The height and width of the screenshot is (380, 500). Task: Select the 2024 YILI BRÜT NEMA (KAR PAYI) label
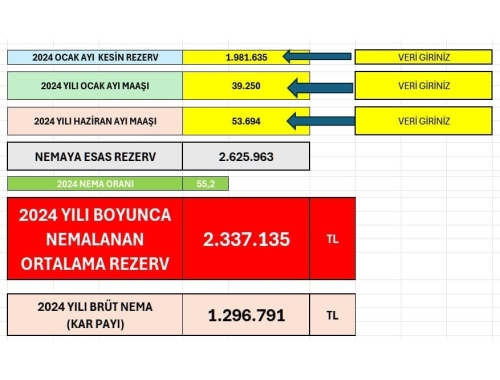click(x=95, y=315)
